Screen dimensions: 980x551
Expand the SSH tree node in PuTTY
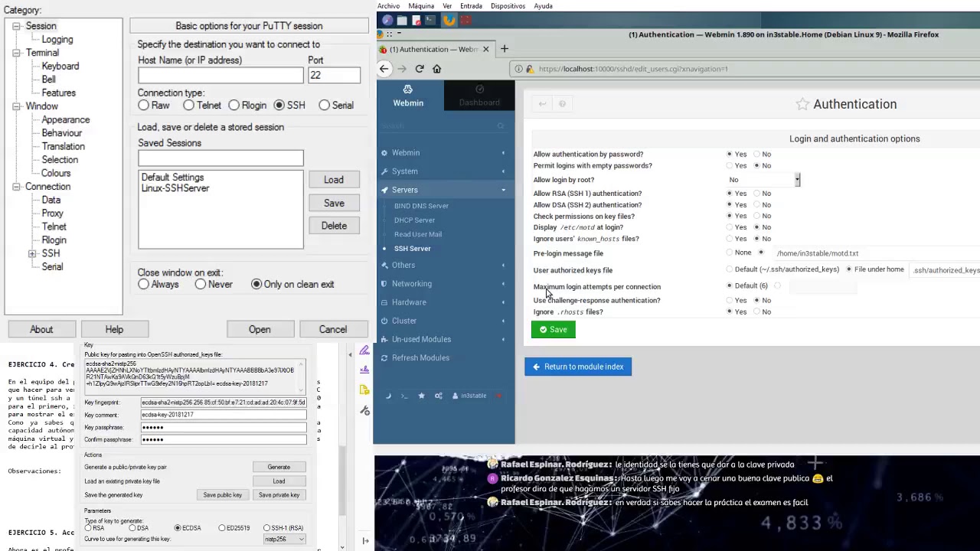pyautogui.click(x=32, y=253)
